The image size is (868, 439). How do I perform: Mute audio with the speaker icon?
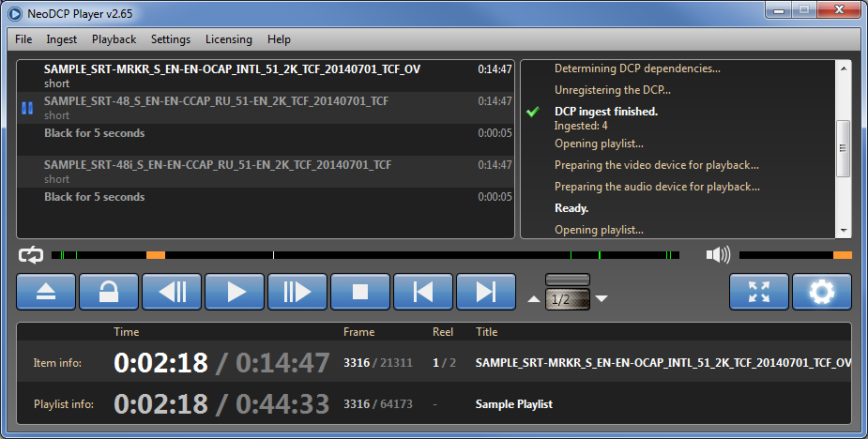click(718, 255)
